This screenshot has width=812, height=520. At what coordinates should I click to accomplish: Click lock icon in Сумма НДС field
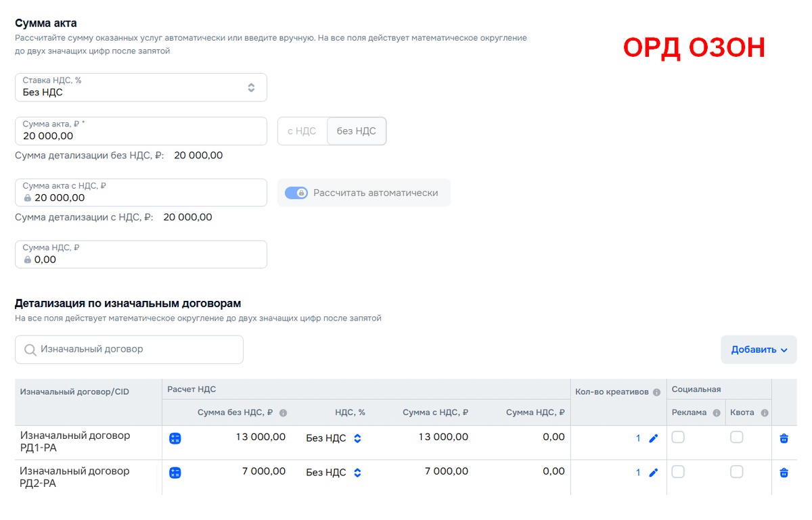(x=27, y=260)
